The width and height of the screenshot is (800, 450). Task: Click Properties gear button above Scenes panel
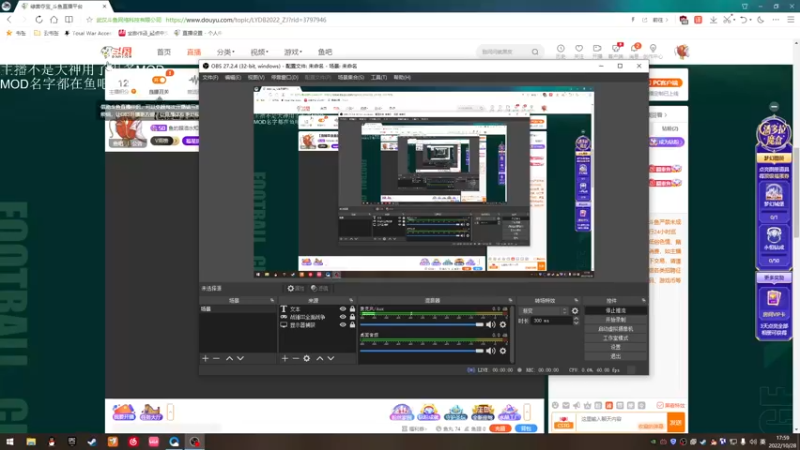point(295,288)
